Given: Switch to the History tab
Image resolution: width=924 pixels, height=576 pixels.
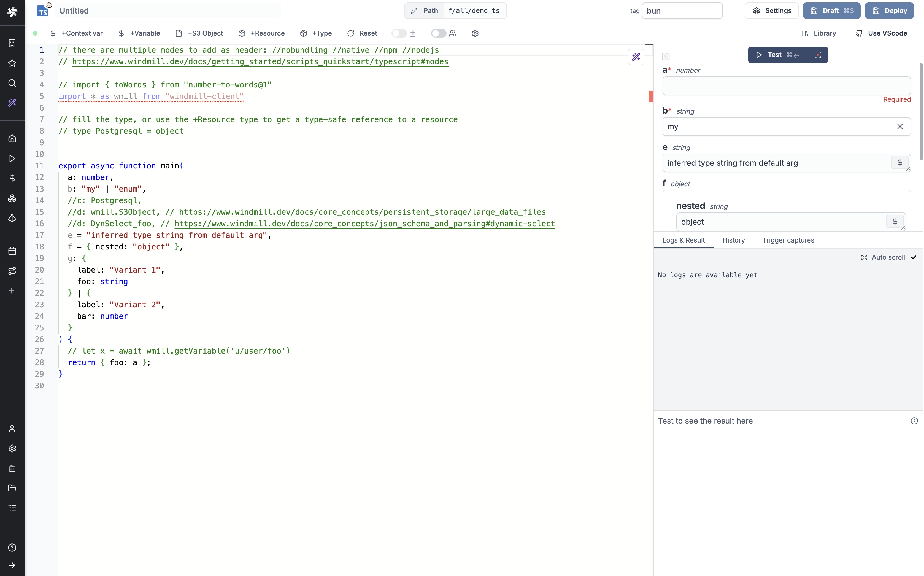Looking at the screenshot, I should (733, 240).
